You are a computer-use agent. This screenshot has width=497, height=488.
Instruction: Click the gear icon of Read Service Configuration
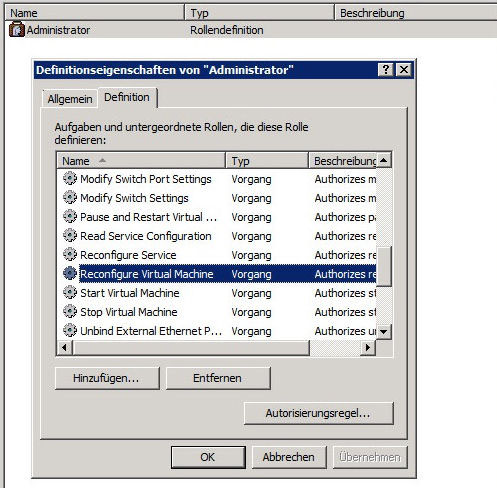tap(70, 235)
